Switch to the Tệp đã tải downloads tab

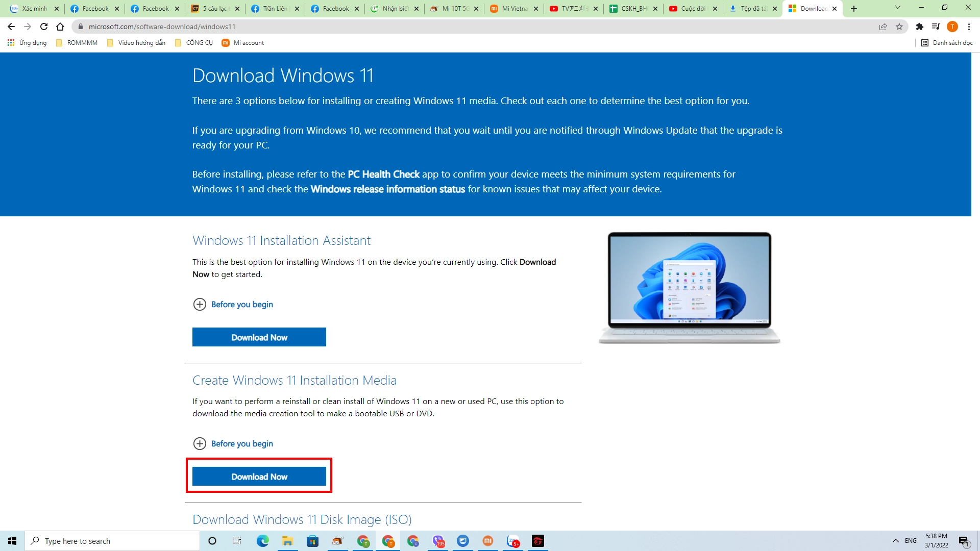coord(751,9)
